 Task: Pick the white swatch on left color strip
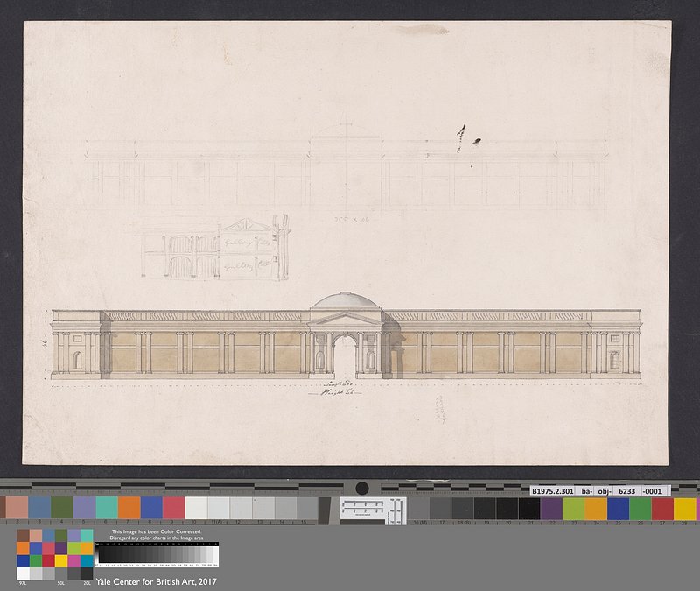tap(196, 508)
